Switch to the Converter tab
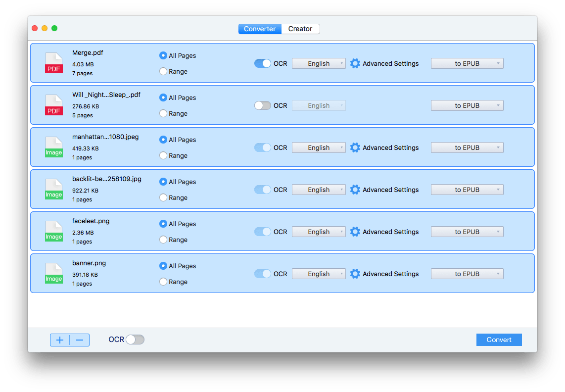Screen dimensions: 565x392 coord(260,29)
